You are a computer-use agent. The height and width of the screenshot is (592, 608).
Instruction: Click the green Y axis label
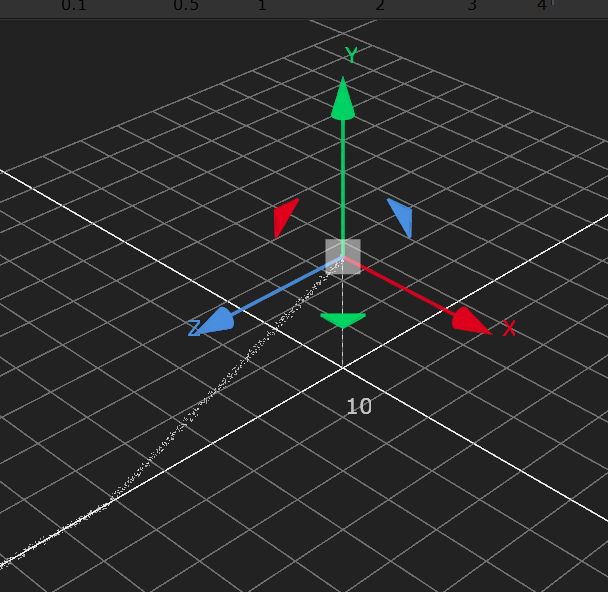351,55
